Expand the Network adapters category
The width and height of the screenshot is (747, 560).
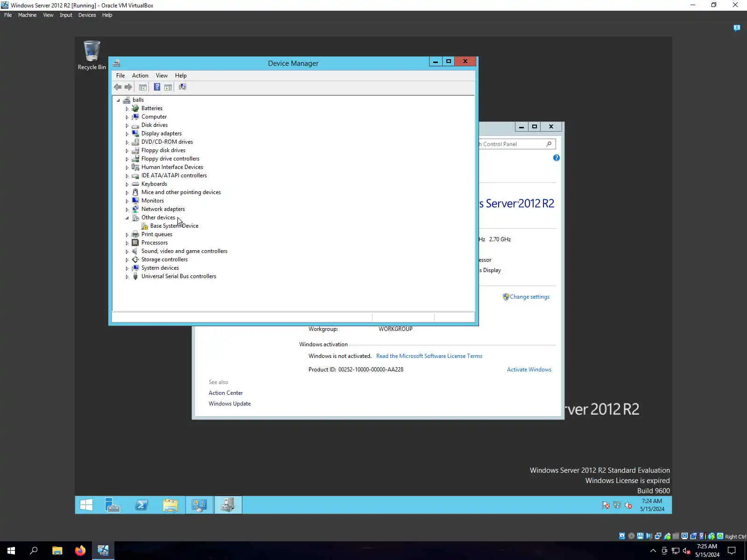[x=127, y=209]
